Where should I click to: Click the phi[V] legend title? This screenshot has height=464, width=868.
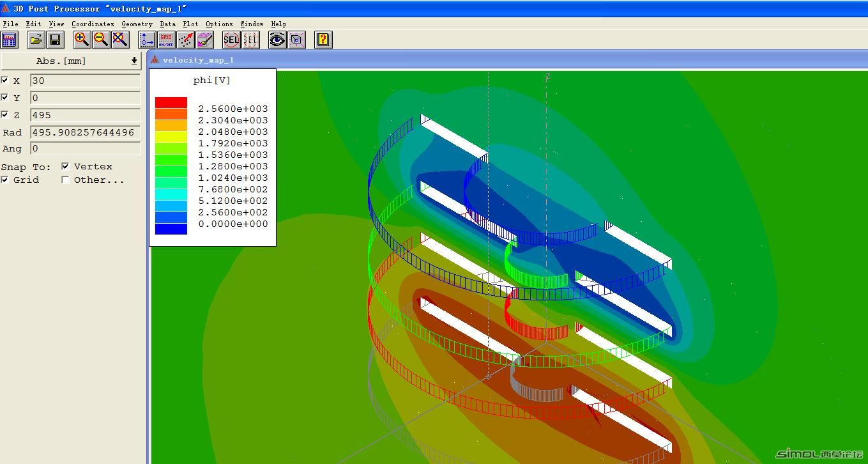pyautogui.click(x=211, y=81)
